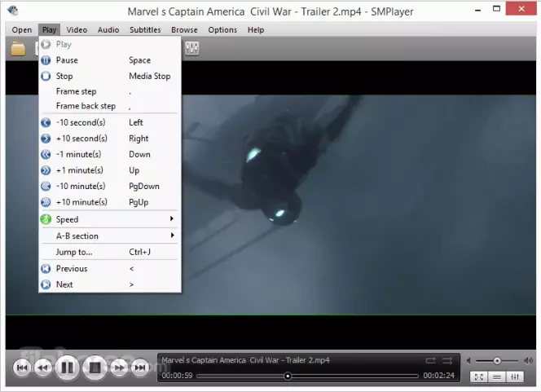The image size is (541, 392).
Task: Rewind with -1 minute(s) entry
Action: coord(110,154)
